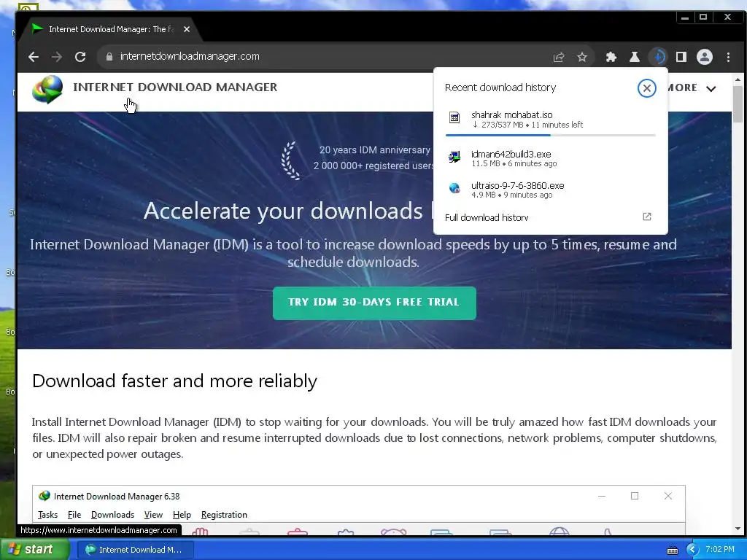
Task: Open the profile avatar icon
Action: [x=705, y=57]
